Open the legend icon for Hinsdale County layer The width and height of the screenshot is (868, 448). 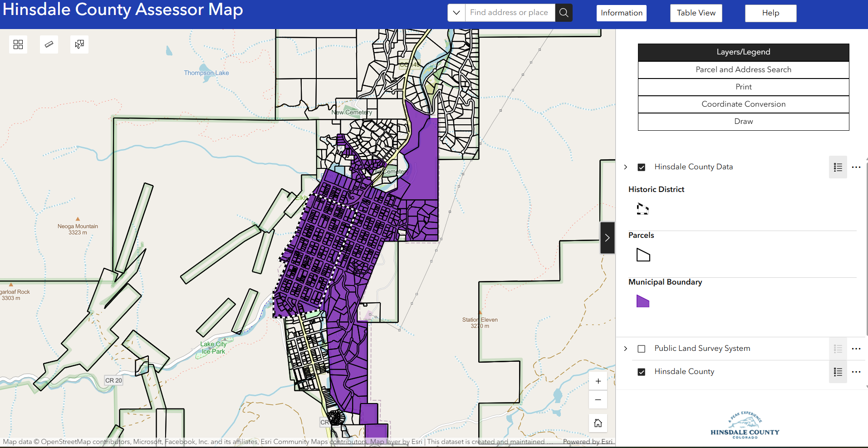pos(838,372)
